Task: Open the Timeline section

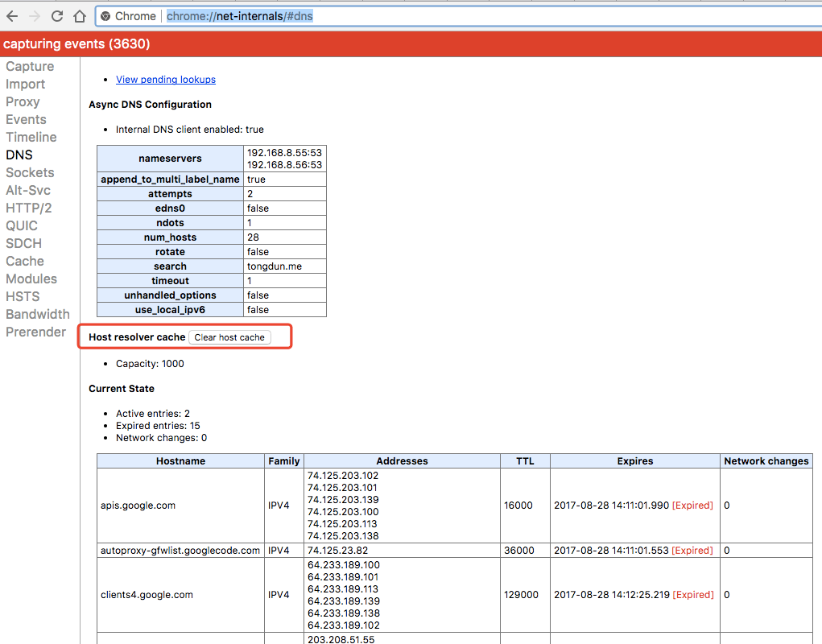Action: point(31,138)
